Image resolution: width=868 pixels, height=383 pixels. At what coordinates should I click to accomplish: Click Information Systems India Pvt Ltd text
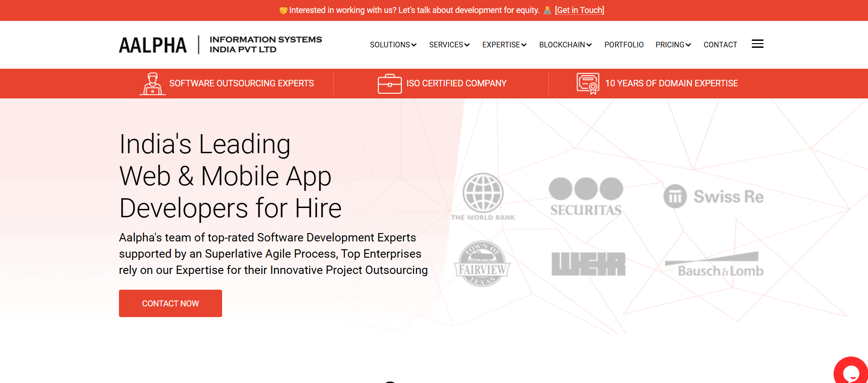click(266, 45)
